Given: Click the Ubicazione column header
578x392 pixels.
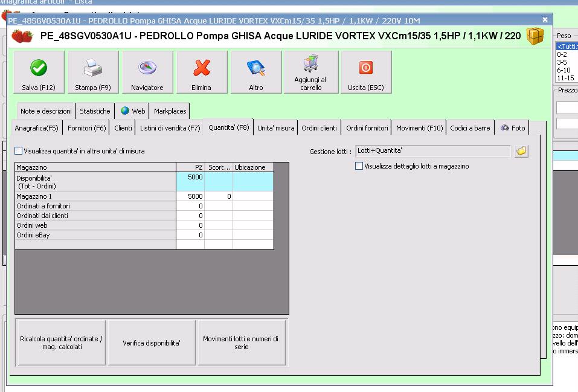Looking at the screenshot, I should [253, 167].
